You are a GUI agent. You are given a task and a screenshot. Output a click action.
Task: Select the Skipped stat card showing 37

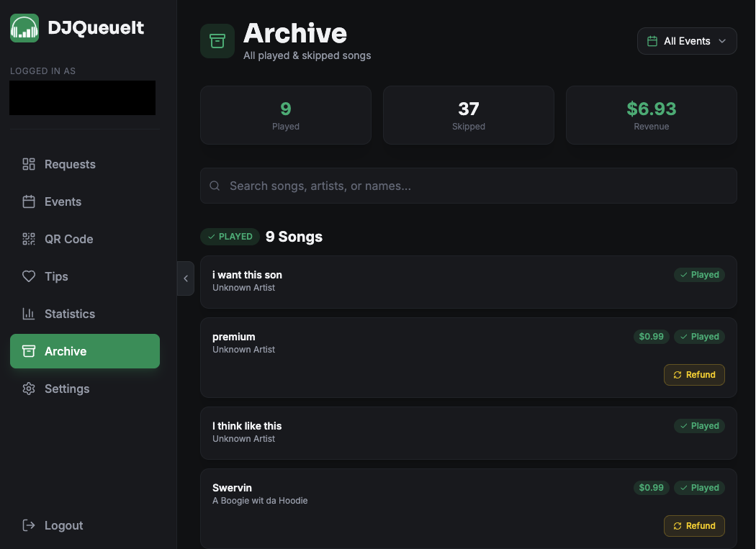pyautogui.click(x=468, y=115)
